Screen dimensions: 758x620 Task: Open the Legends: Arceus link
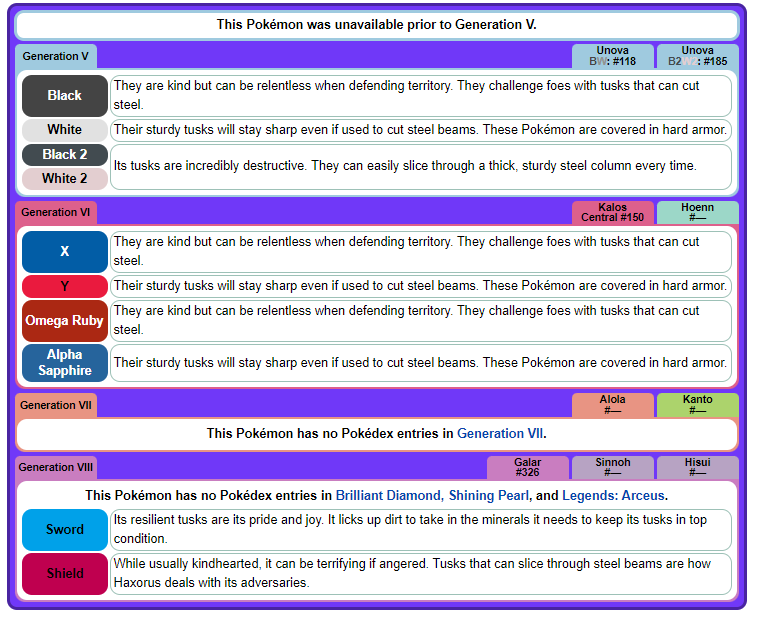[x=613, y=496]
